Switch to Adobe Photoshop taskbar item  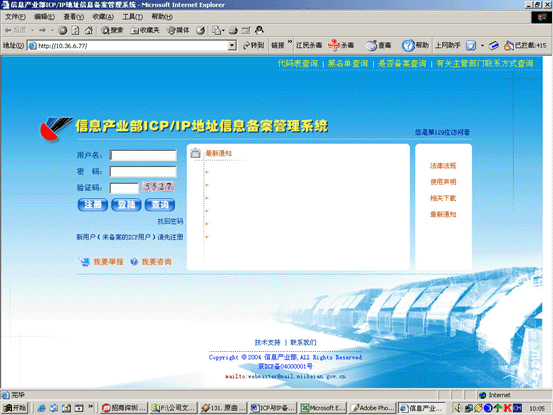(372, 408)
